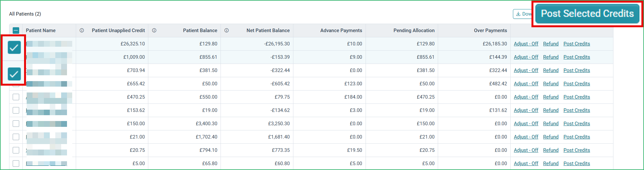This screenshot has width=644, height=170.
Task: Open Adjust - Off on the £153.62 row
Action: (x=526, y=110)
